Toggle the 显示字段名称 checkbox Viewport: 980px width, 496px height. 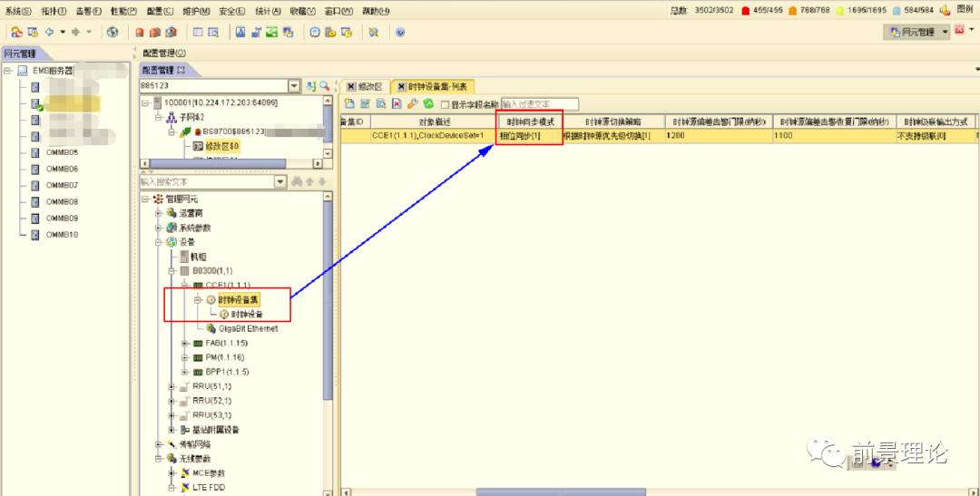[445, 104]
